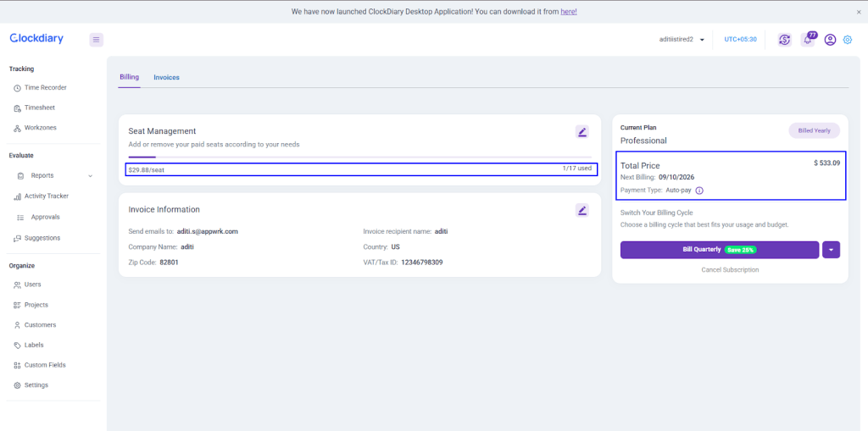Viewport: 868px width, 431px height.
Task: Click the UTC+05:30 timezone selector
Action: (740, 39)
